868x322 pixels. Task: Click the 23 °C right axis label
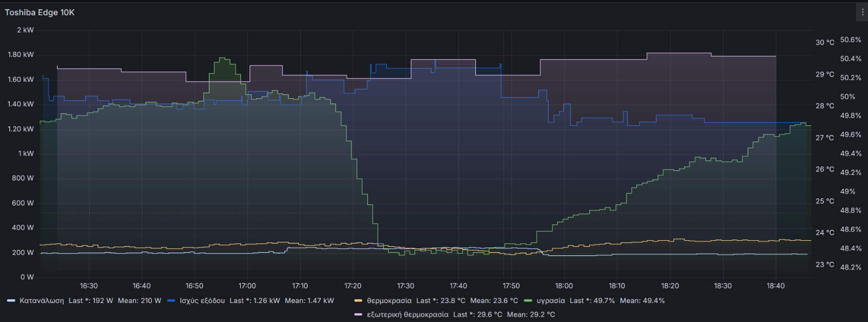point(825,265)
